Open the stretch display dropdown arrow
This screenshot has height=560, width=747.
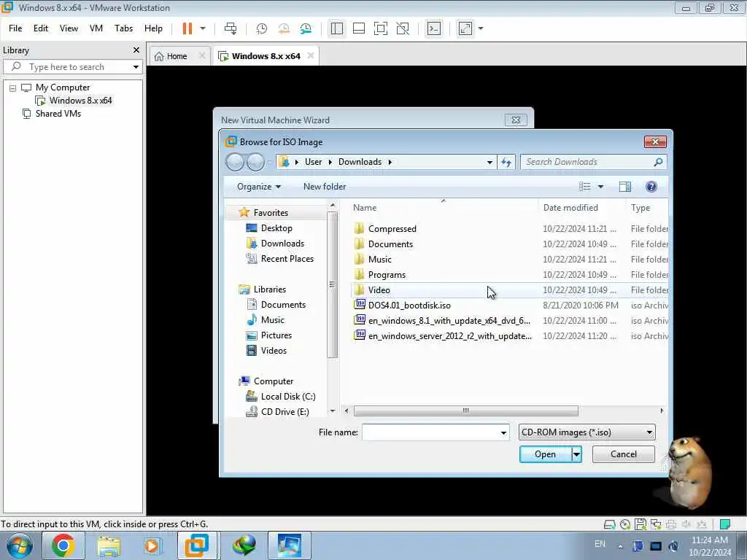tap(481, 28)
